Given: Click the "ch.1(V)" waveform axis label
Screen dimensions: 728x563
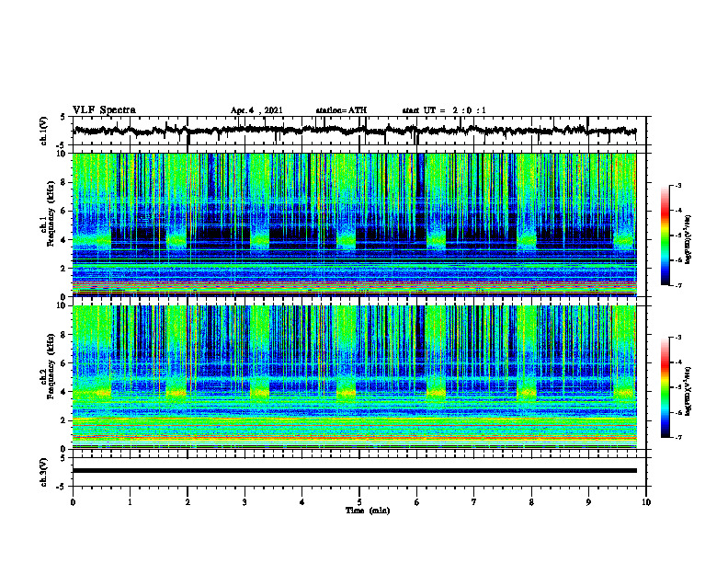Looking at the screenshot, I should [44, 131].
